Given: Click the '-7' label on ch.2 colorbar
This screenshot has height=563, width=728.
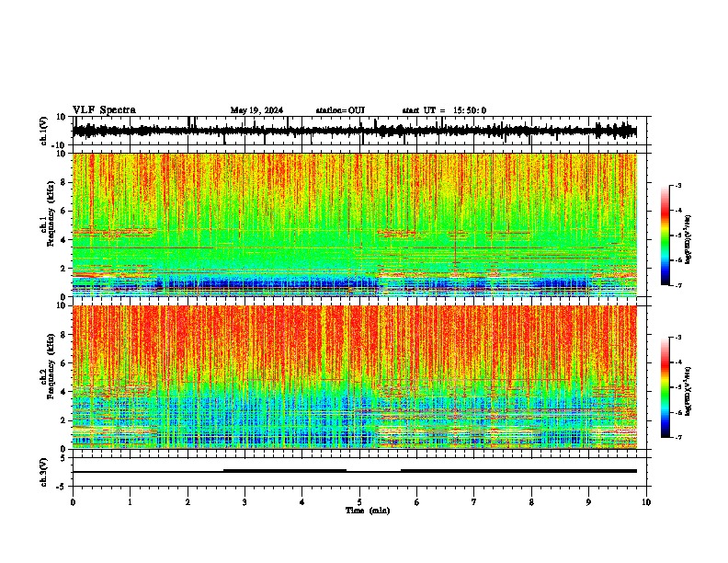Looking at the screenshot, I should (677, 437).
